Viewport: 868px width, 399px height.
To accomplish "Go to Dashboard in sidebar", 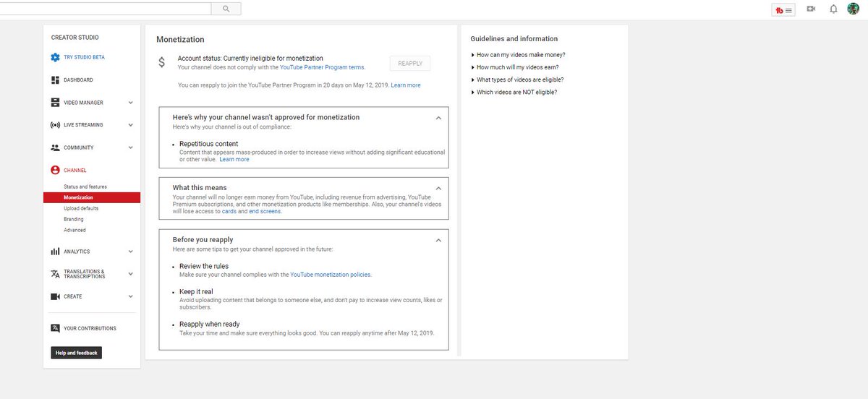I will point(78,80).
